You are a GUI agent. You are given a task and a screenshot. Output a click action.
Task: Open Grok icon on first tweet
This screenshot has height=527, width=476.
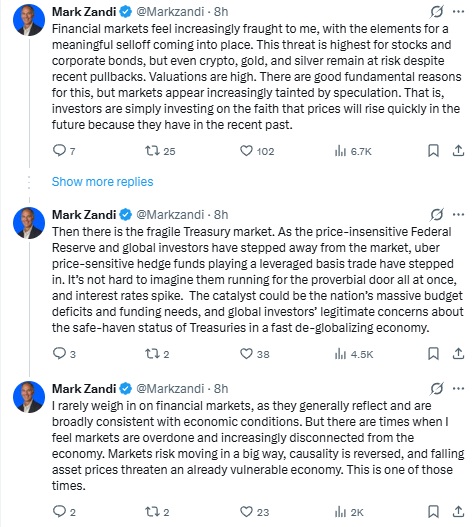(437, 12)
